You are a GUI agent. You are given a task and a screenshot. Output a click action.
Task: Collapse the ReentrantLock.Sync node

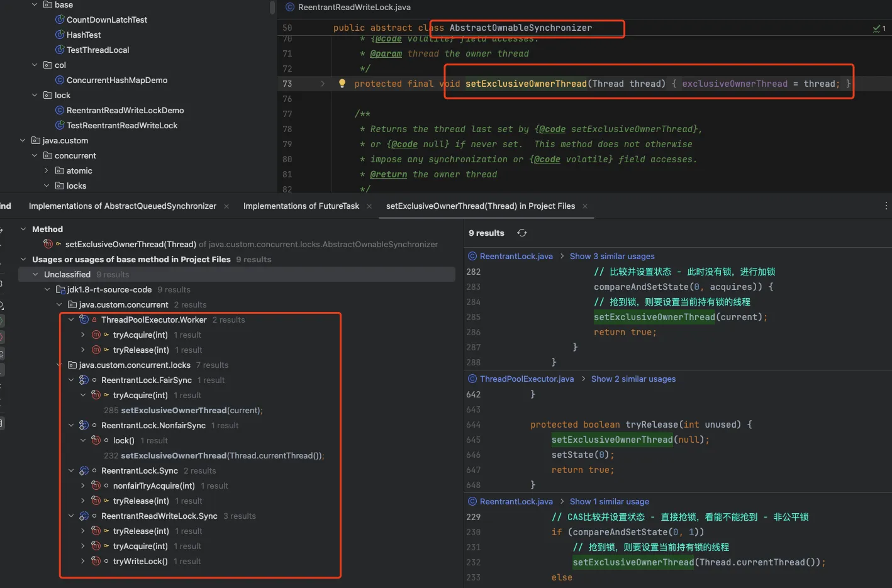pyautogui.click(x=71, y=470)
